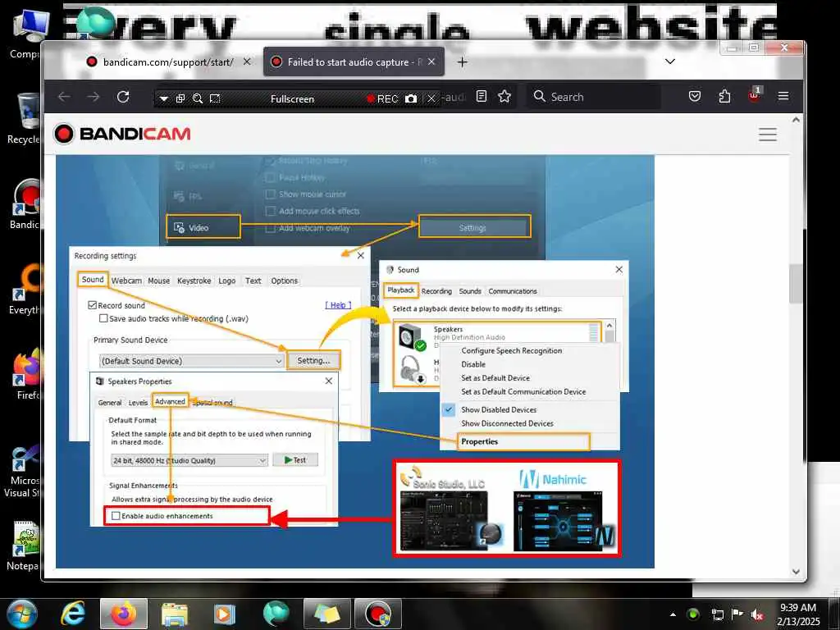This screenshot has width=840, height=630.
Task: Click the Firefox taskbar button
Action: point(123,614)
